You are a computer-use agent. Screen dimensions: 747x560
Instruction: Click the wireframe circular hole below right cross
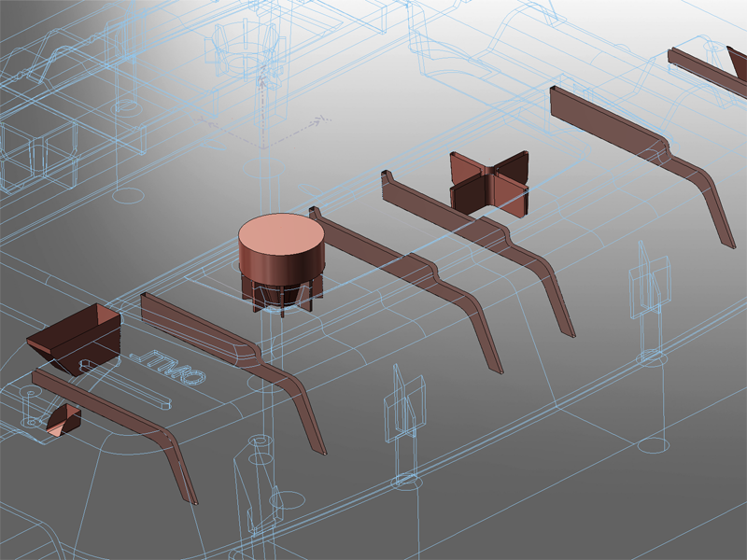[x=651, y=357]
